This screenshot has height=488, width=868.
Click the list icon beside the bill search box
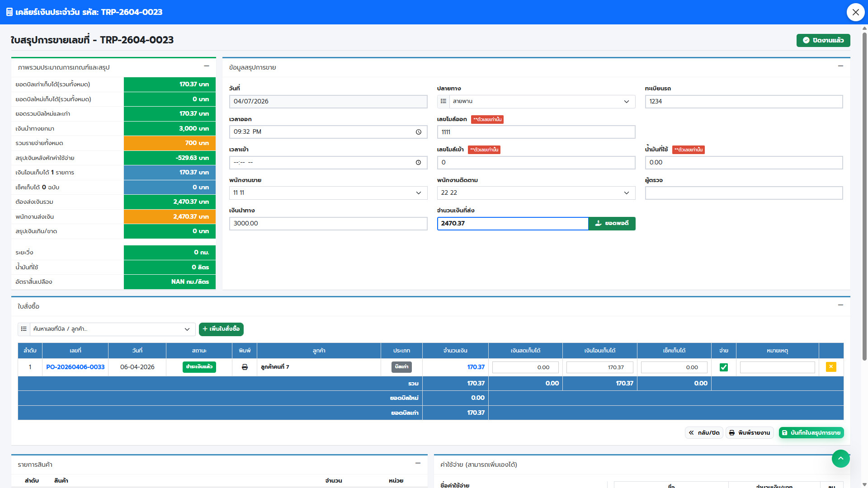(24, 329)
